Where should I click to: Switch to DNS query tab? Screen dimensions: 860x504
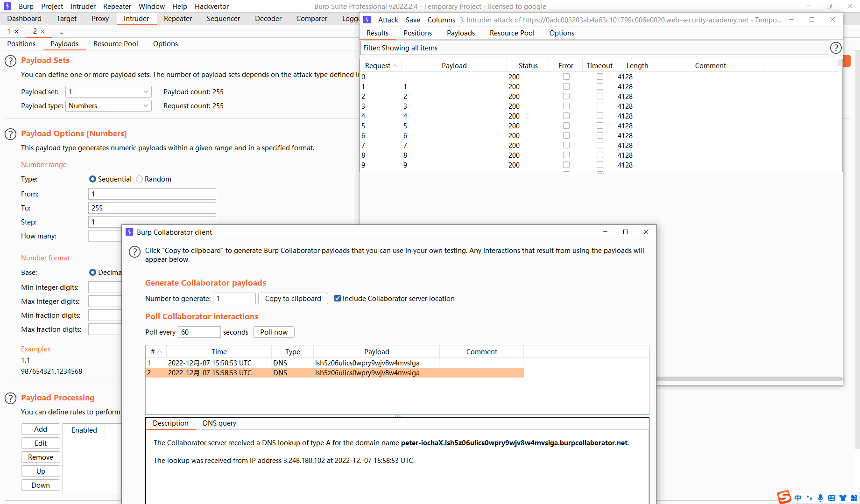[219, 423]
